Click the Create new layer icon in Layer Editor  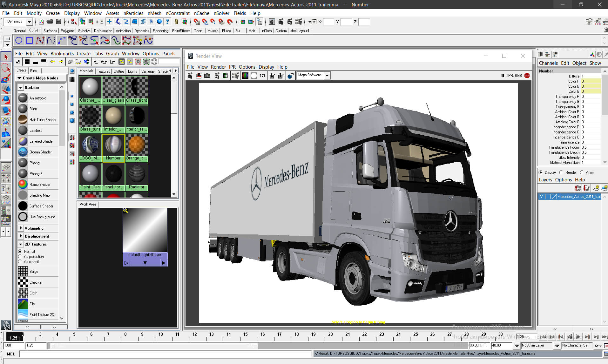(x=596, y=188)
